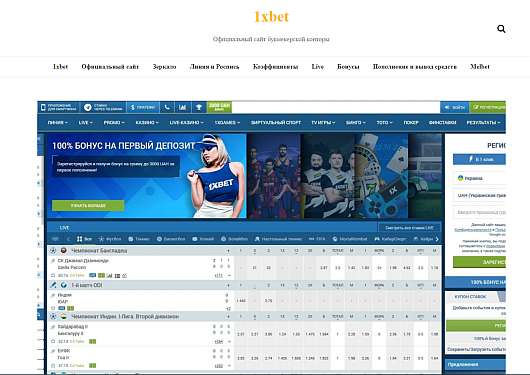Image resolution: width=530 pixels, height=375 pixels.
Task: Open the Зеркало menu item
Action: (x=164, y=67)
